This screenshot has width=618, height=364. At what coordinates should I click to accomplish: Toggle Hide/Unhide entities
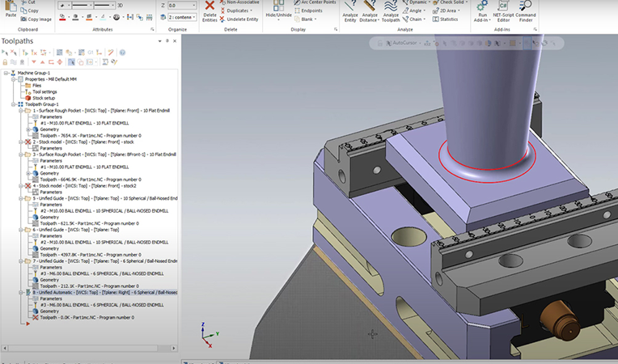[x=279, y=10]
